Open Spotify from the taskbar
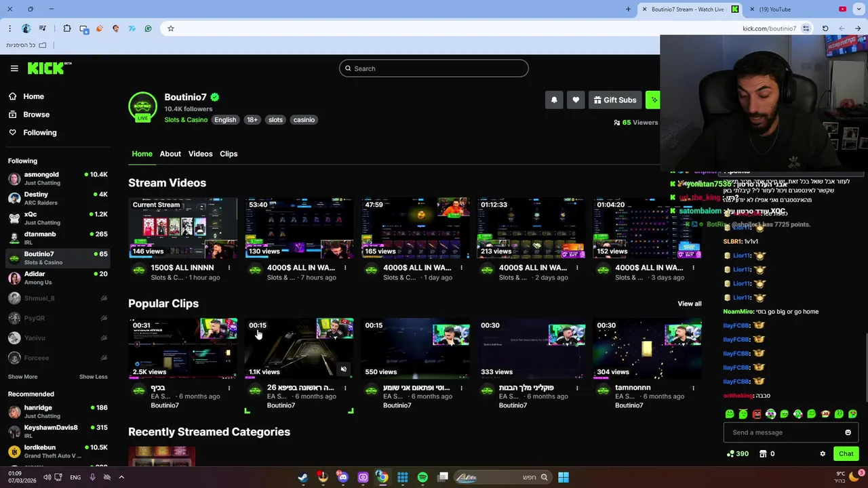868x488 pixels. [422, 477]
